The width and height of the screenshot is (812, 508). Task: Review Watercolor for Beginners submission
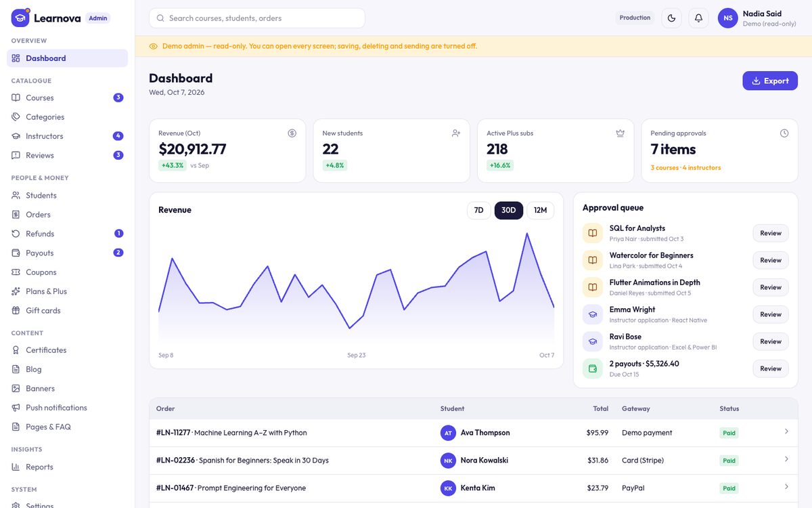pyautogui.click(x=771, y=260)
